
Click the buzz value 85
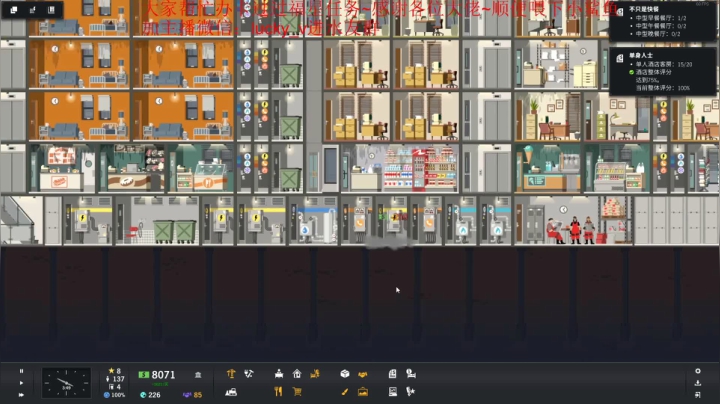192,395
